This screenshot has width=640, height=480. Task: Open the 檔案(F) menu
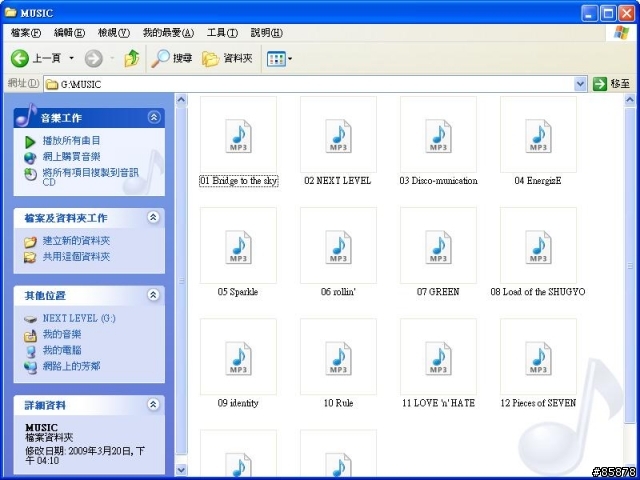click(26, 33)
